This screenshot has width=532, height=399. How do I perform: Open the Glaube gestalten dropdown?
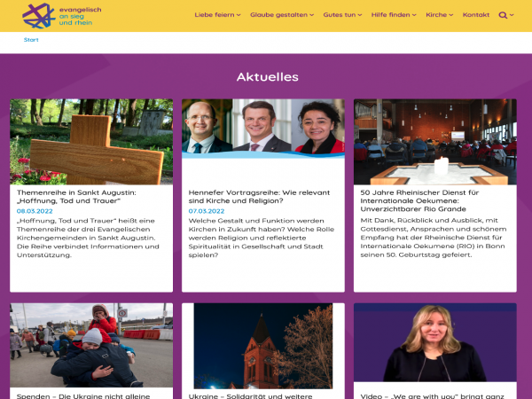[x=282, y=15]
